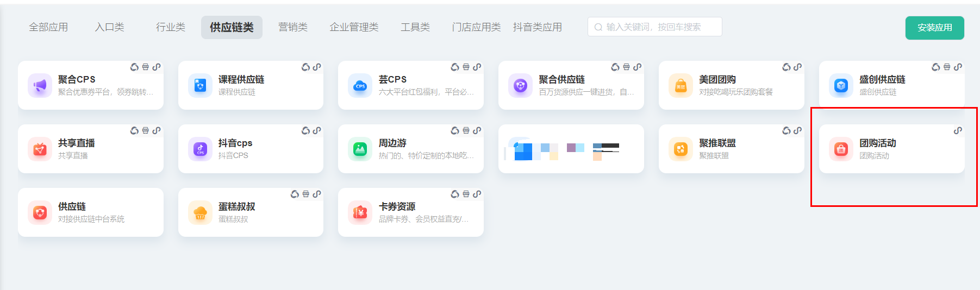Click the green 安装应用 button

coord(934,28)
